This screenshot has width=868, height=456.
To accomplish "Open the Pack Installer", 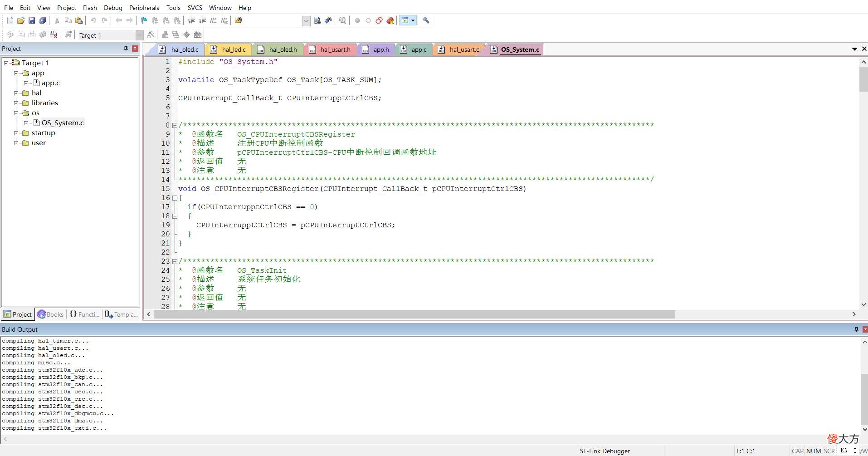I will click(198, 34).
